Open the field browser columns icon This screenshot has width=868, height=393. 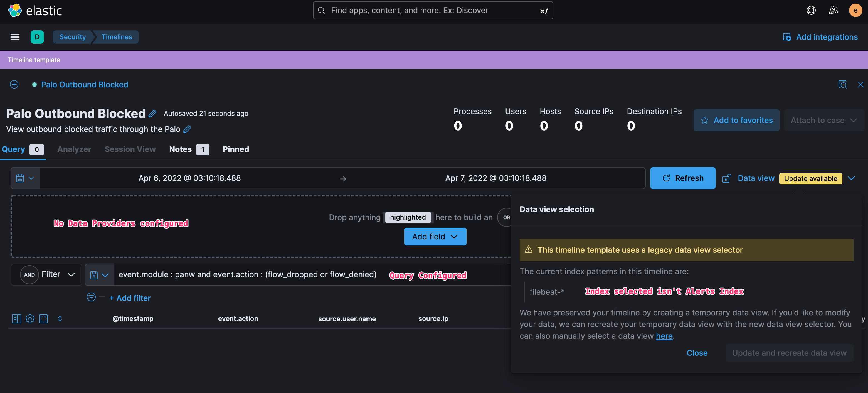pyautogui.click(x=16, y=318)
